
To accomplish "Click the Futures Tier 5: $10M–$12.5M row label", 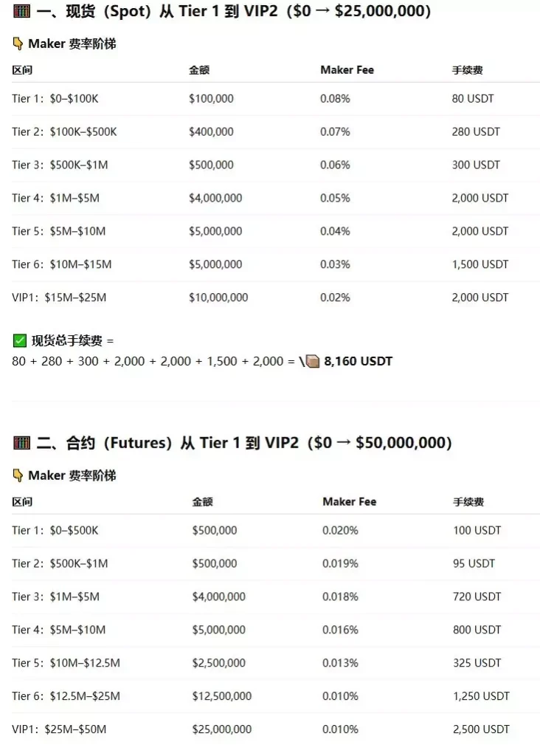I will pyautogui.click(x=66, y=663).
